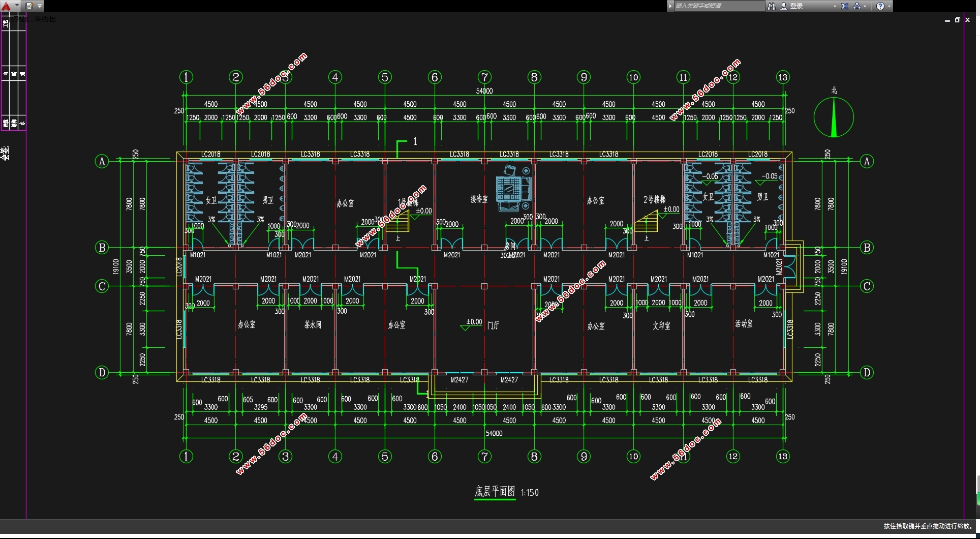Focus the keyword search input field
The width and height of the screenshot is (980, 539).
click(719, 6)
